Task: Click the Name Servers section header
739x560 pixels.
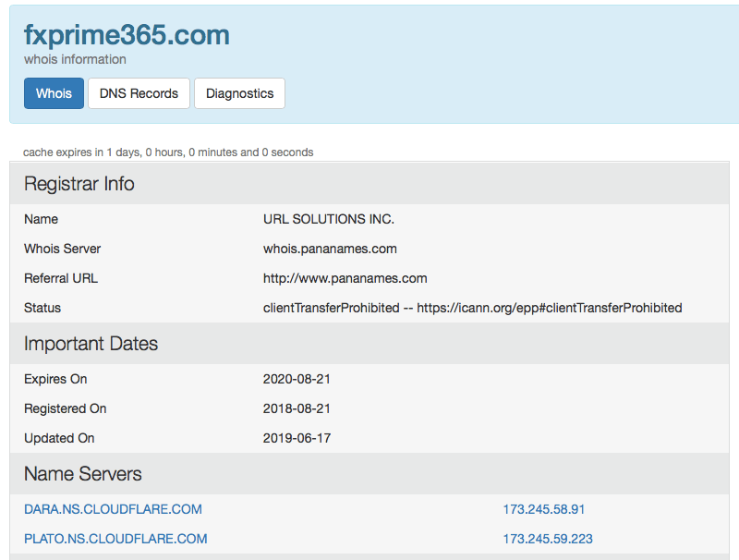Action: [83, 474]
